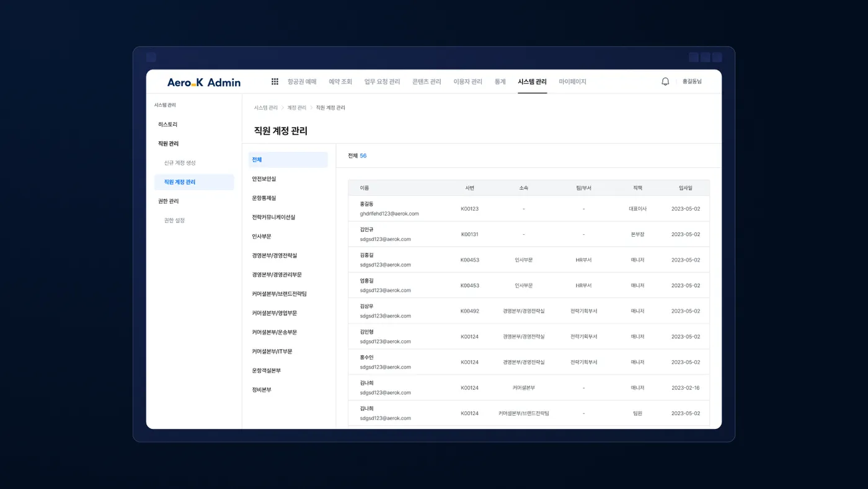Open employee row 김상우
868x489 pixels.
coord(529,311)
